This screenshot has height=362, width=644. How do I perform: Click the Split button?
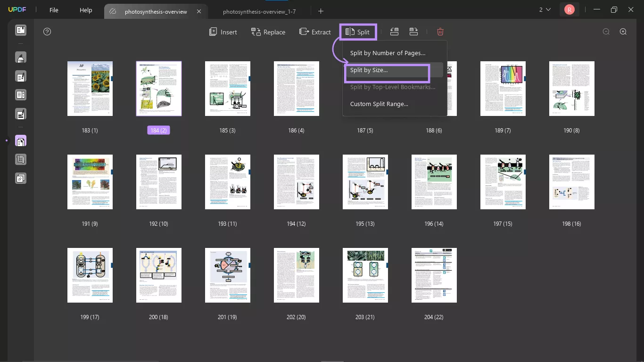click(x=357, y=32)
